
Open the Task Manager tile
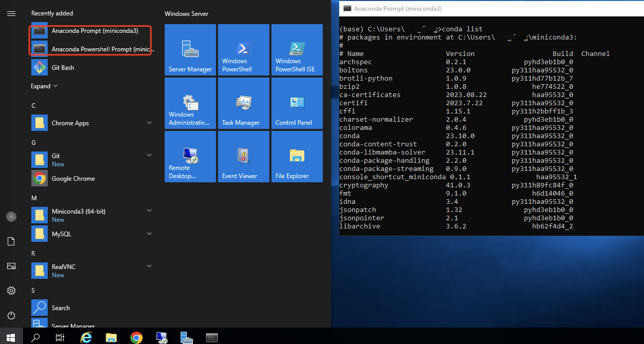(x=243, y=103)
